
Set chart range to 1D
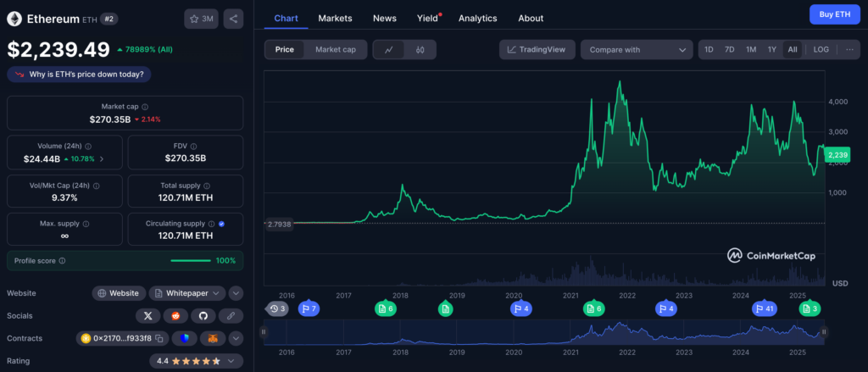coord(709,49)
